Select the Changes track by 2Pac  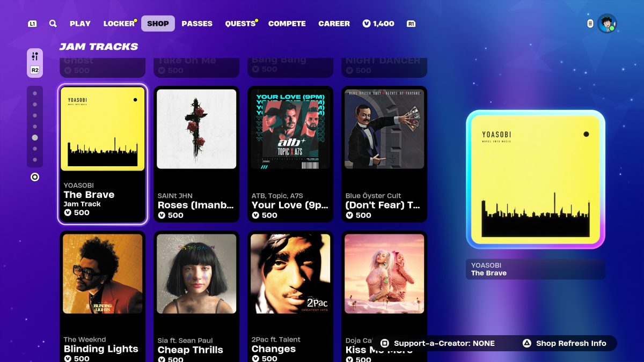(290, 295)
